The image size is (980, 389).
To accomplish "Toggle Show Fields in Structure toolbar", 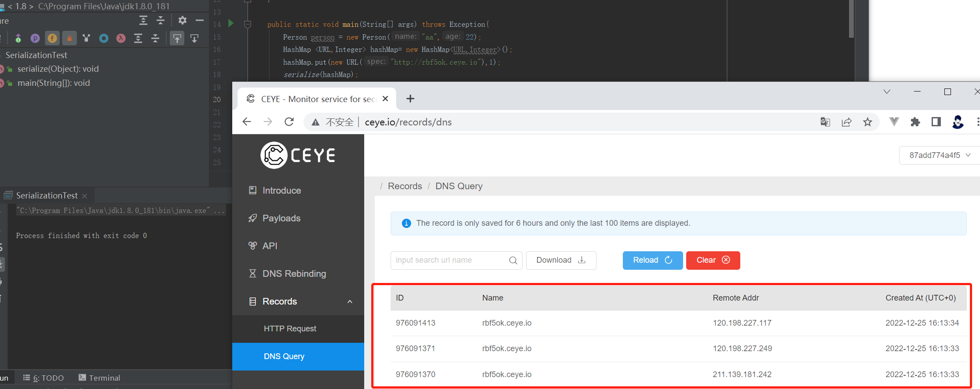I will tap(52, 39).
